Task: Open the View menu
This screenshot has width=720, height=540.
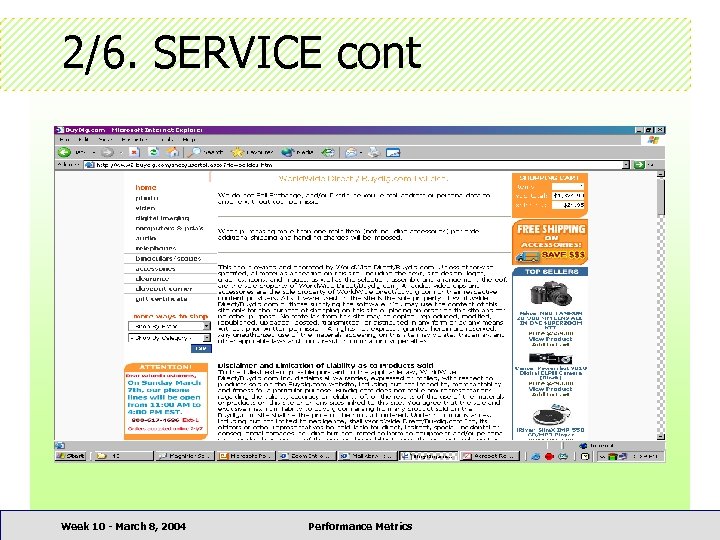Action: tap(105, 140)
